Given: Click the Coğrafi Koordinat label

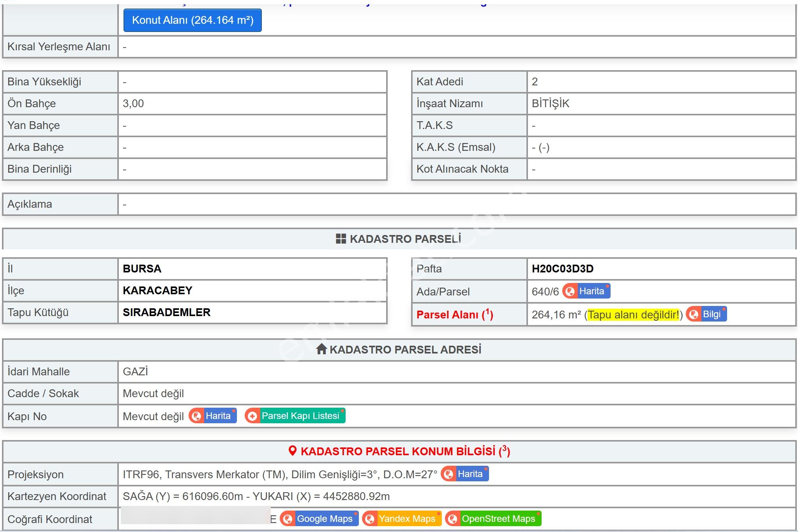Looking at the screenshot, I should click(50, 519).
